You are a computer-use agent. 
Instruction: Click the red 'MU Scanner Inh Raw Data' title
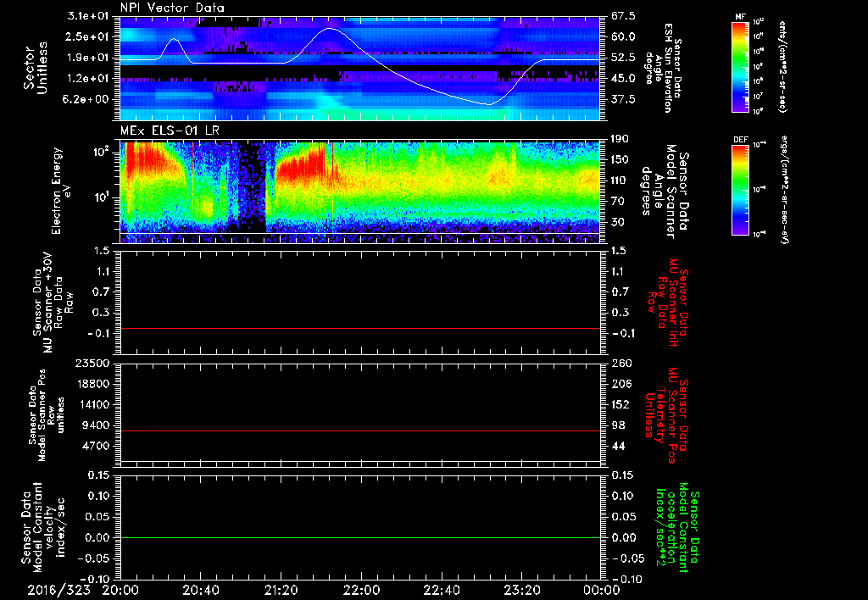pos(668,303)
